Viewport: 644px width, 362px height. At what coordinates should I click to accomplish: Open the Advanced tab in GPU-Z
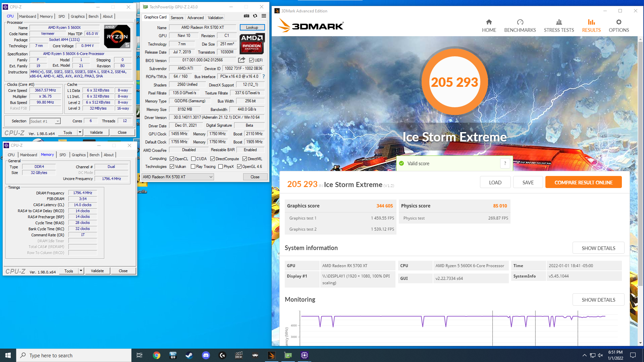pos(196,18)
